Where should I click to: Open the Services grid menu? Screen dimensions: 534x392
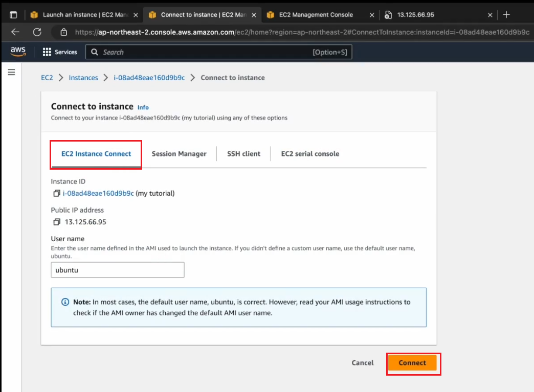(60, 52)
